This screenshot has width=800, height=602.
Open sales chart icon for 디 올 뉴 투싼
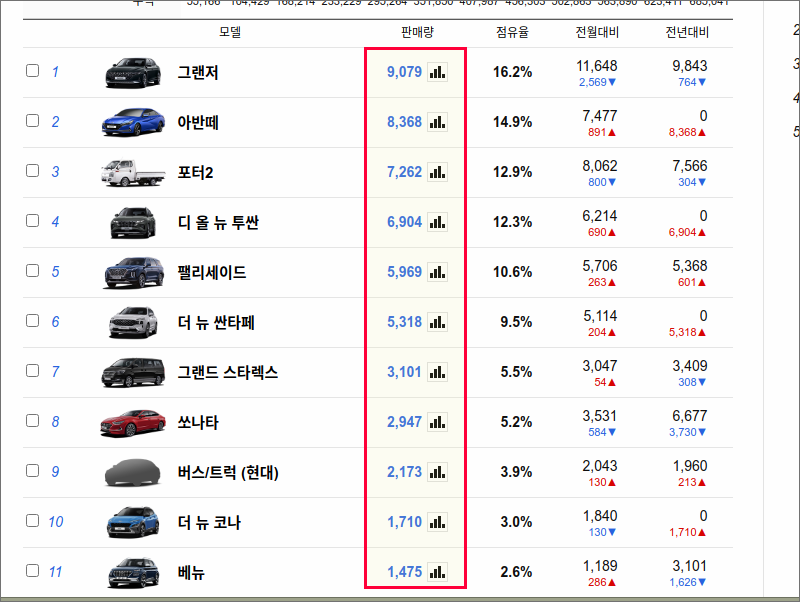pyautogui.click(x=437, y=222)
